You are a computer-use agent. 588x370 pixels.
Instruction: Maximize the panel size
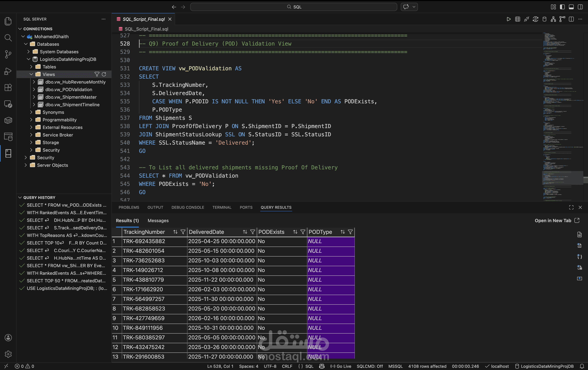(571, 207)
